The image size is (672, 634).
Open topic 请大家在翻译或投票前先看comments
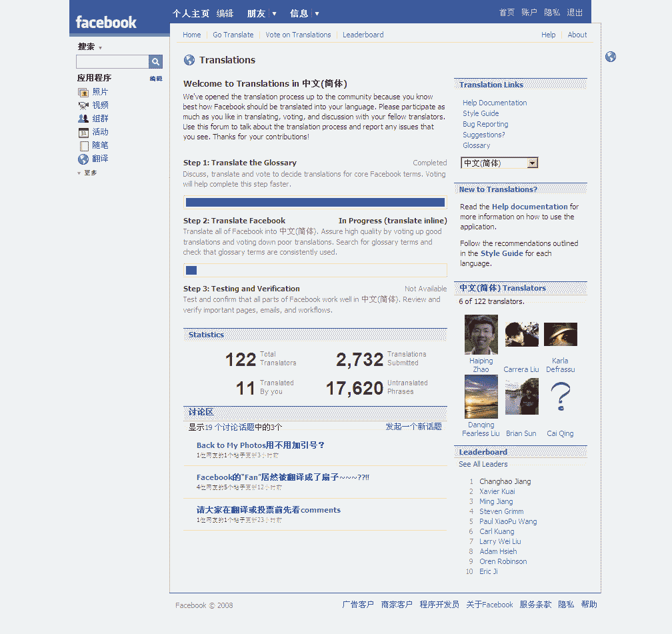(269, 510)
